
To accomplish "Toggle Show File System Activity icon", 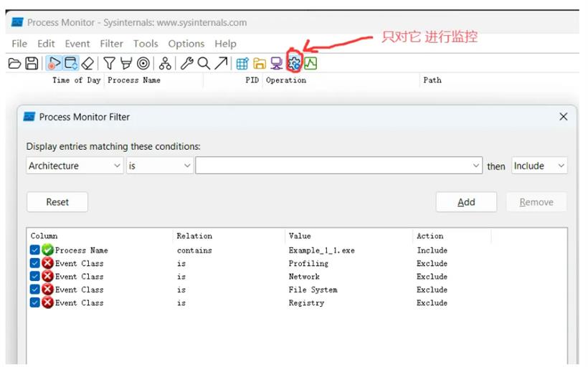I will (260, 63).
